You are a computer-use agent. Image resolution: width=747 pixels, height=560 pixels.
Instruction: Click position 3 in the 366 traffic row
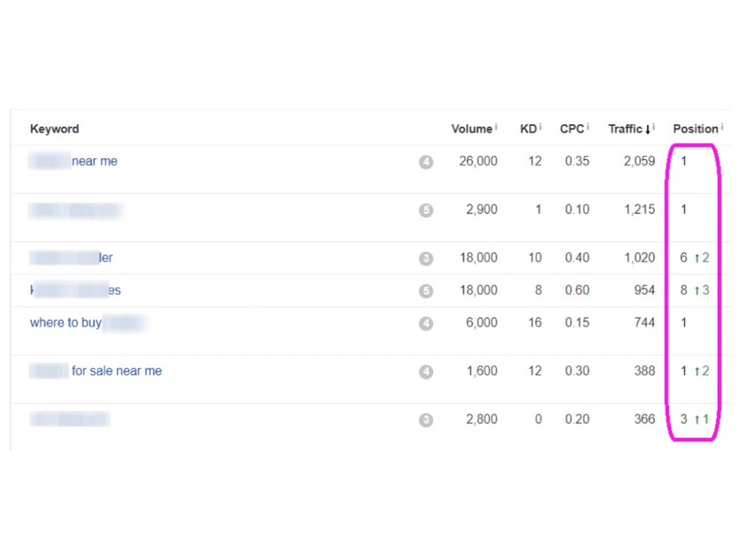[684, 419]
